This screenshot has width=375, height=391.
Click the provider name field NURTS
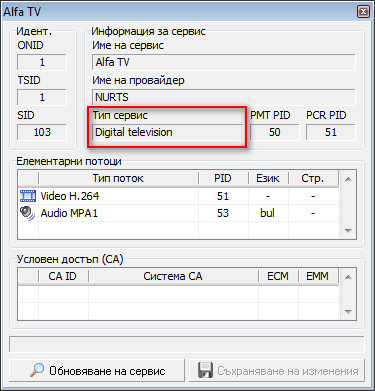click(224, 97)
